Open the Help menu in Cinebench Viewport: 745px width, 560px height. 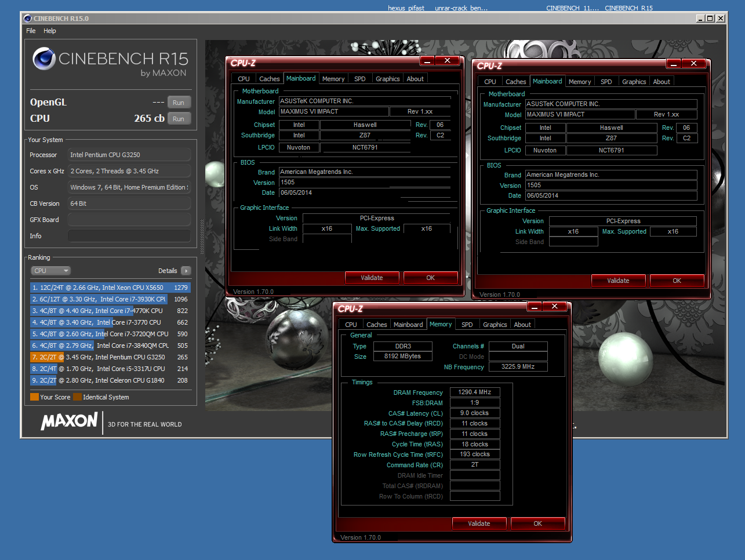coord(50,31)
